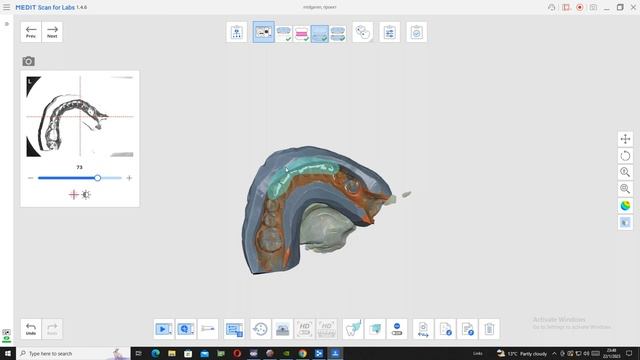Click the Type here to search box
Viewport: 640px width, 360px height.
pos(73,353)
